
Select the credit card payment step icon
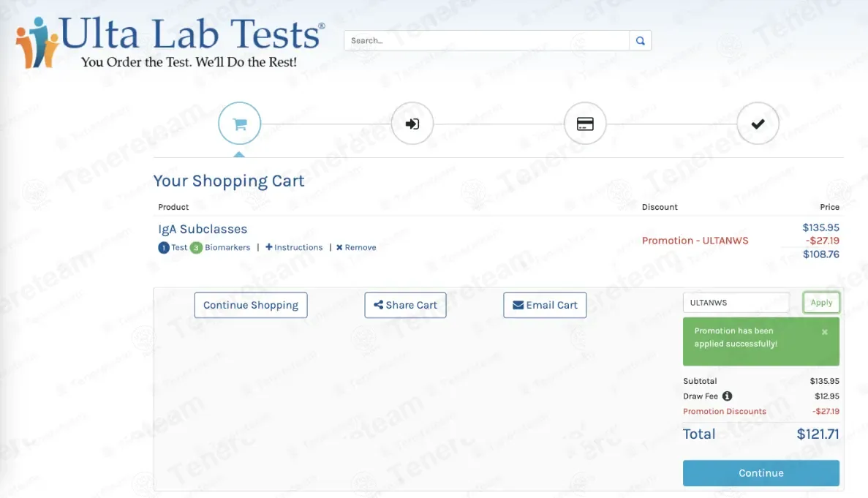pos(585,124)
